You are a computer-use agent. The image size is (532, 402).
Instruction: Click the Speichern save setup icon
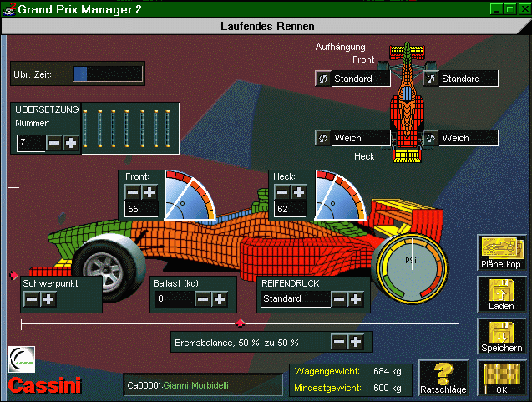tap(501, 336)
